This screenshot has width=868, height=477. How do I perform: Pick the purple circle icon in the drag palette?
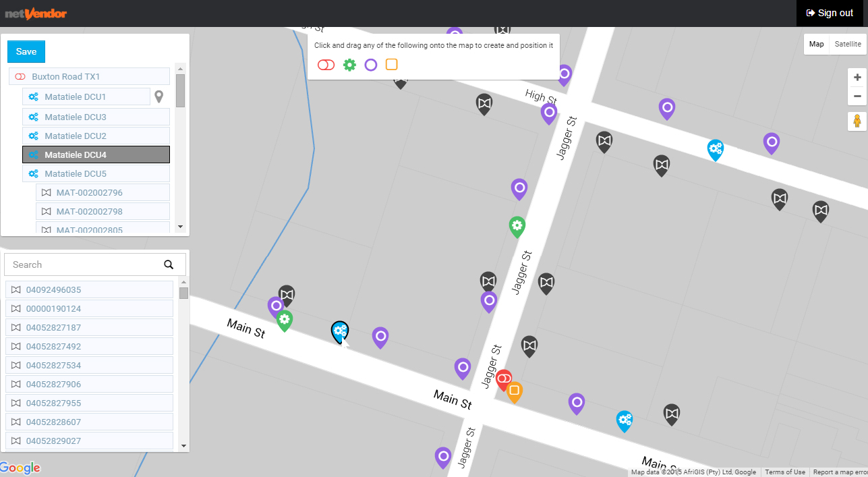click(x=370, y=65)
